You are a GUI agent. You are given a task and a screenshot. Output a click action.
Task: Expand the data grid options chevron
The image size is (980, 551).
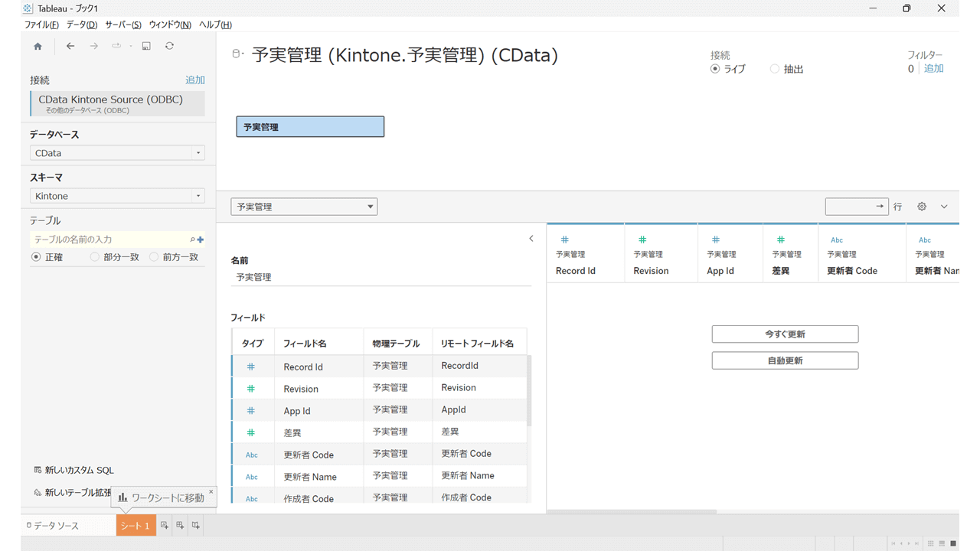(x=944, y=207)
